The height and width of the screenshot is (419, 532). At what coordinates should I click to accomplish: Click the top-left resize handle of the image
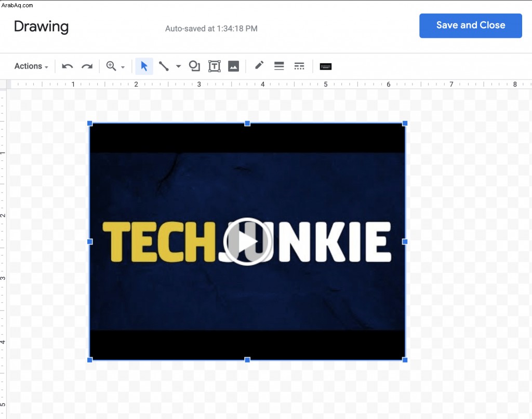coord(90,124)
